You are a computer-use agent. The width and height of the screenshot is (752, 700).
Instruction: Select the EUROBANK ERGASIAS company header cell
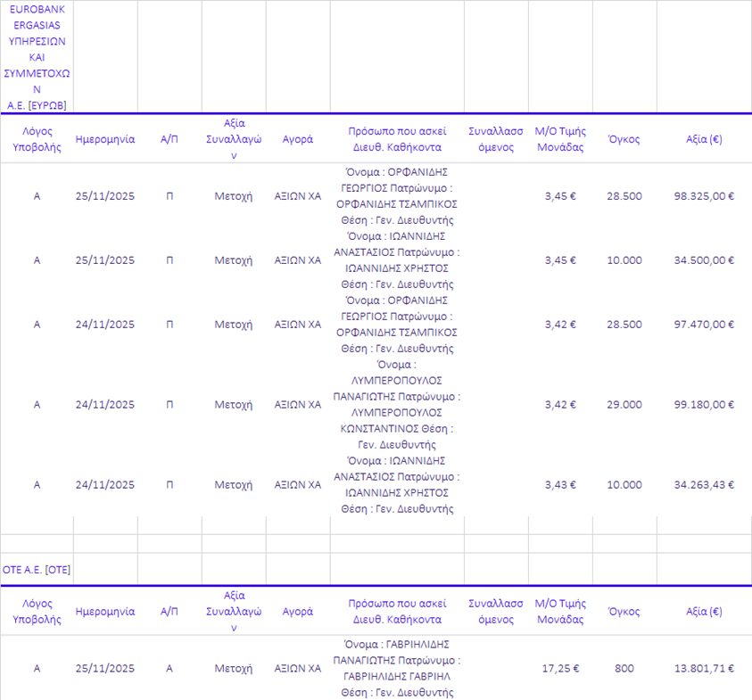(37, 57)
